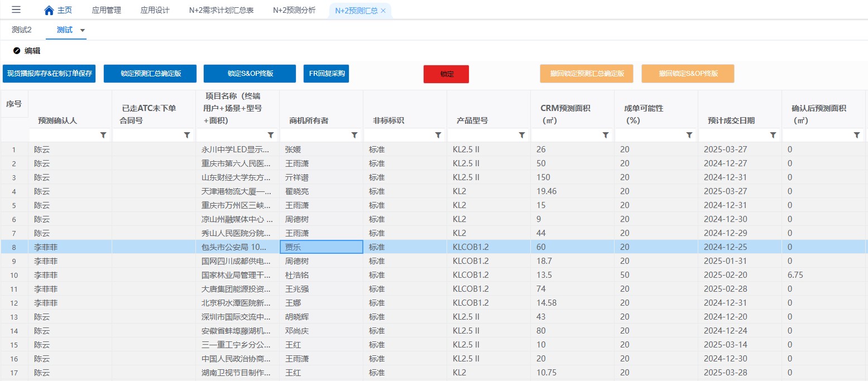Open filter icon for 预测确认人 column

103,135
